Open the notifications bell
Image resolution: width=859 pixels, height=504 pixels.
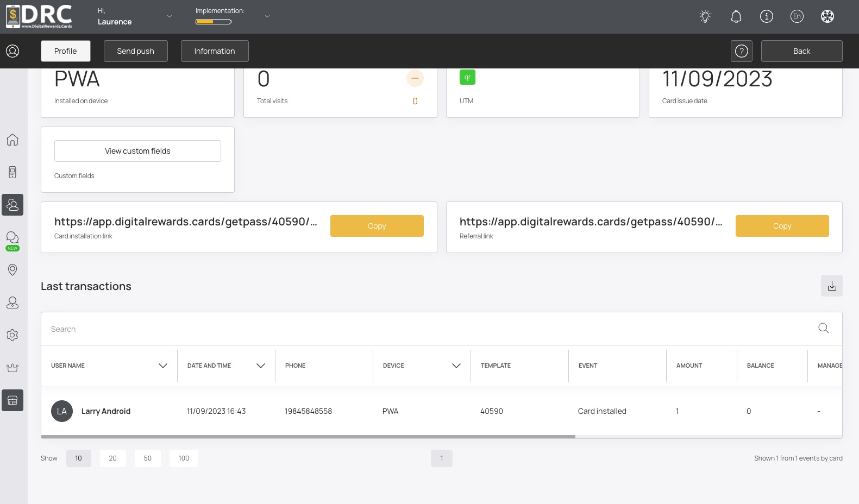(x=736, y=16)
